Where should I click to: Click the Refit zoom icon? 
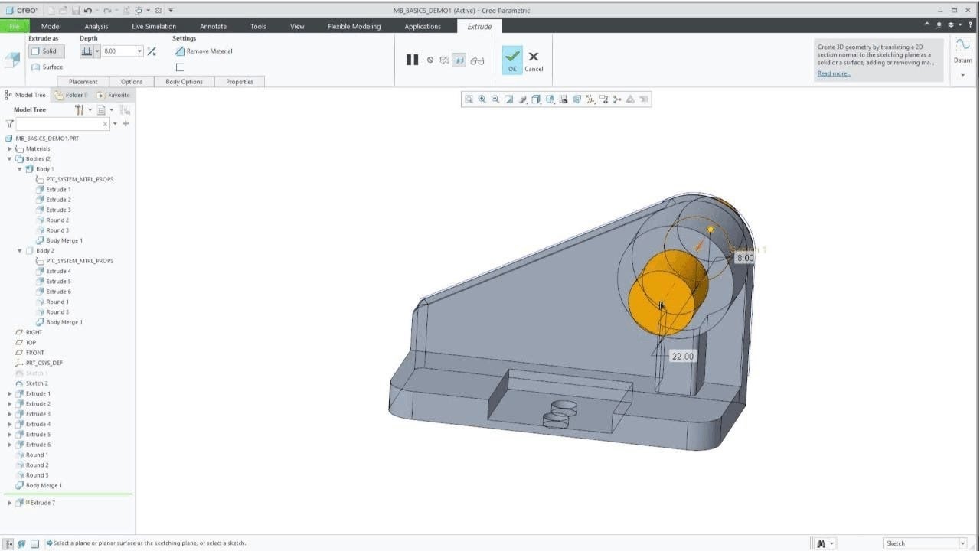click(469, 99)
